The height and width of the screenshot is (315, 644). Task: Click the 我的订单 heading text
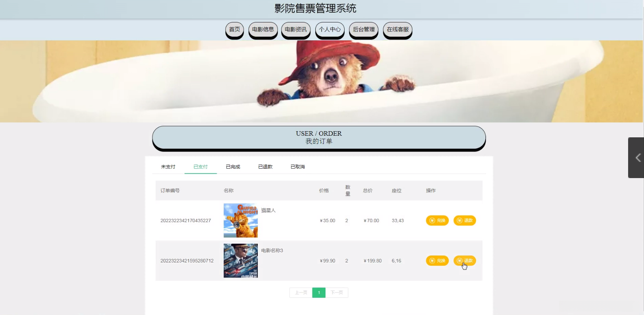319,141
